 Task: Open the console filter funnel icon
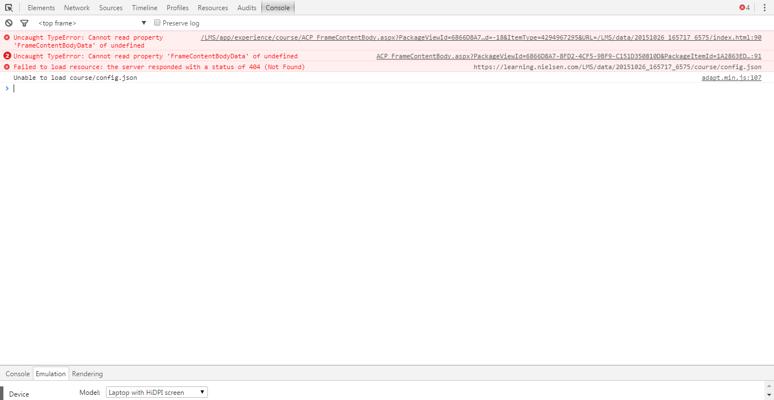[24, 23]
